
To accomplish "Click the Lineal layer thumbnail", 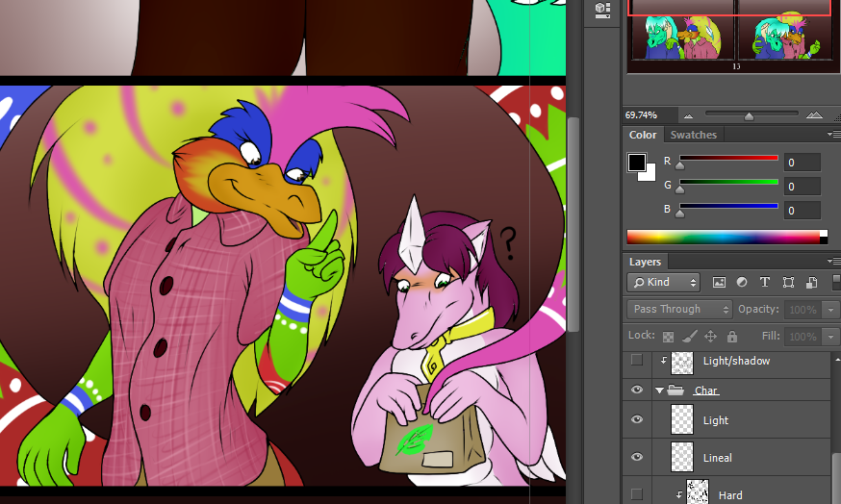I will 682,457.
